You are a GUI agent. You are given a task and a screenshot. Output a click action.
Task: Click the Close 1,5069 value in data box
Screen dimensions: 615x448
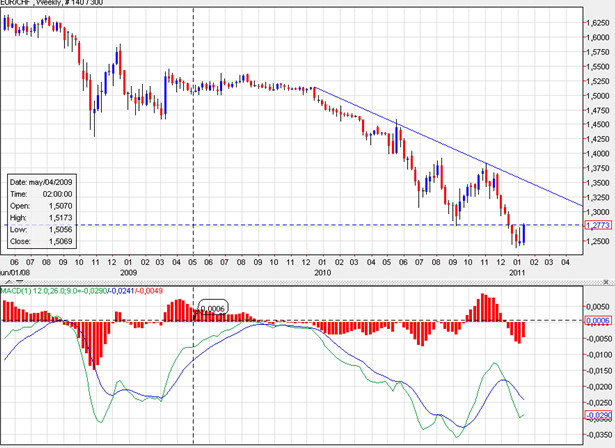click(58, 241)
